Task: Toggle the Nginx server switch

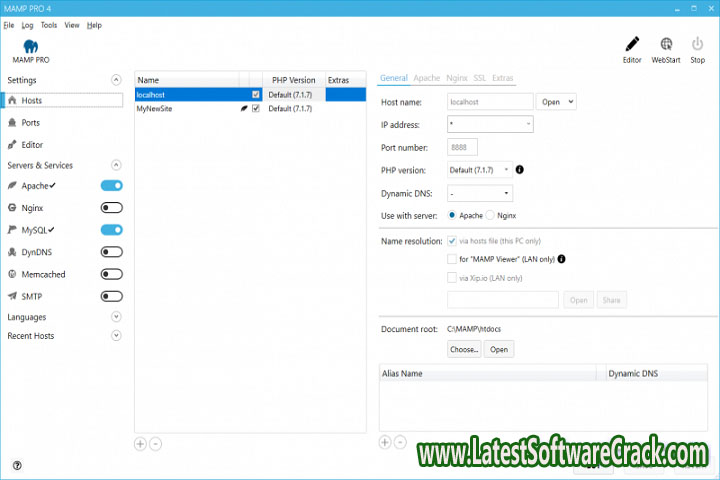Action: click(x=112, y=208)
